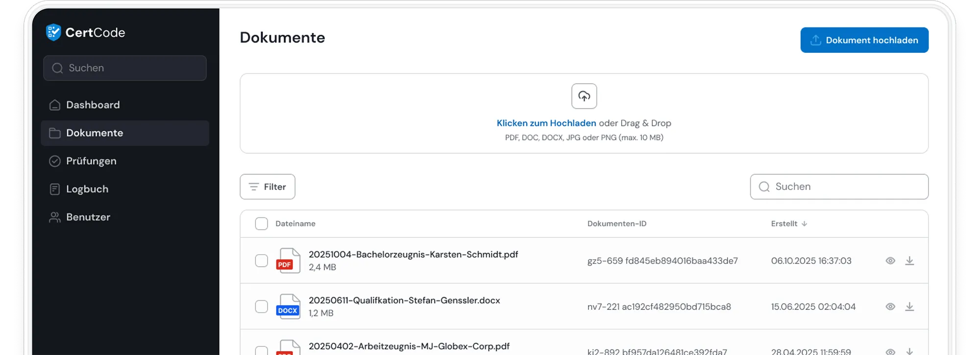The height and width of the screenshot is (355, 980).
Task: Click the cloud upload icon in drop zone
Action: 584,96
